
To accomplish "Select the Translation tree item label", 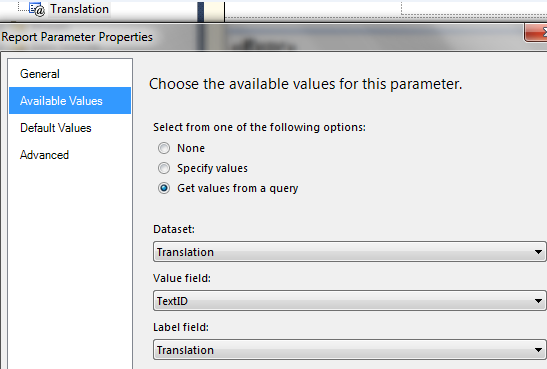I will click(x=80, y=9).
